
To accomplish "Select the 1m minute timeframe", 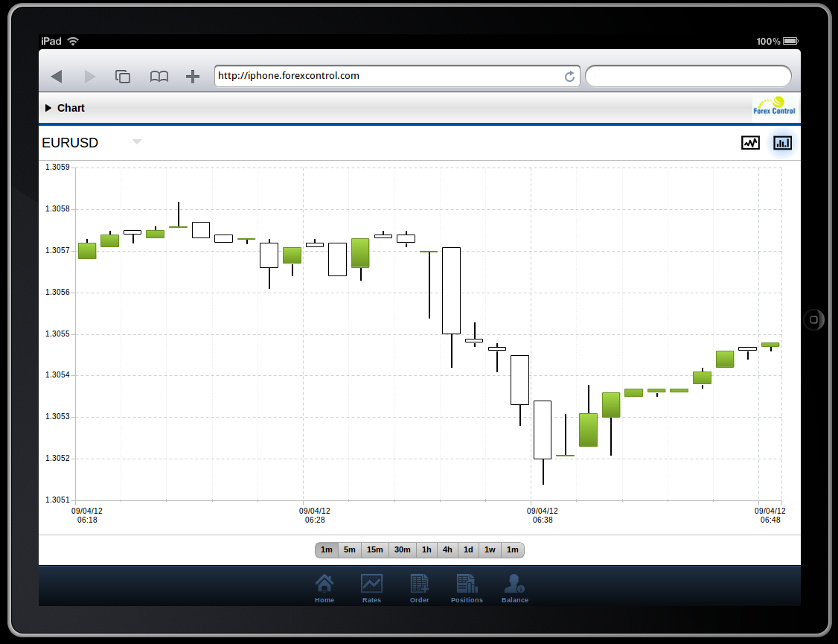I will [327, 550].
